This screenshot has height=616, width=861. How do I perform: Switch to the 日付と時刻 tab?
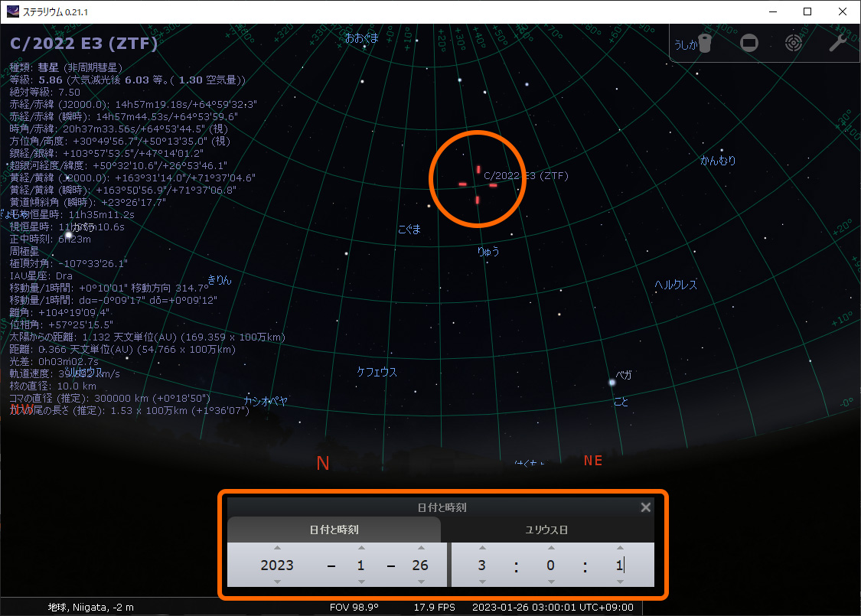point(334,530)
